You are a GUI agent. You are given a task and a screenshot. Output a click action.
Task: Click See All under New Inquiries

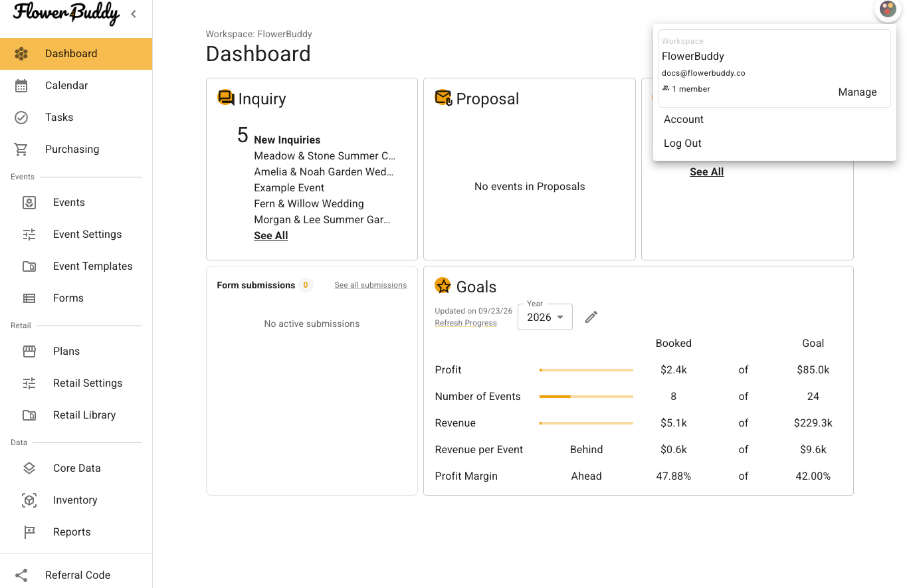click(x=271, y=236)
